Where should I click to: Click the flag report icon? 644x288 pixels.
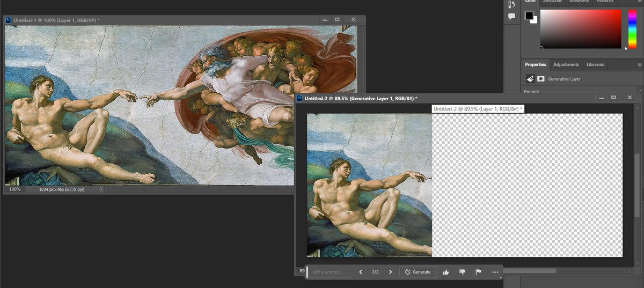coord(478,272)
